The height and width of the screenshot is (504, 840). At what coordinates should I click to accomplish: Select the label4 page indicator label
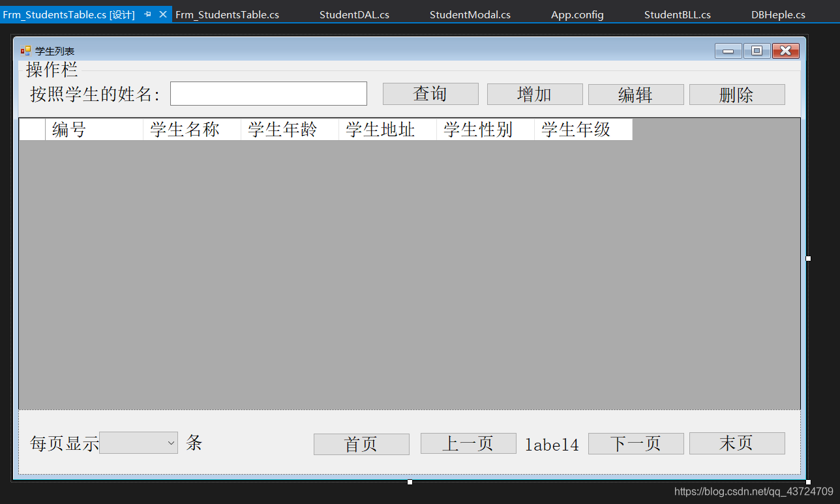point(552,445)
